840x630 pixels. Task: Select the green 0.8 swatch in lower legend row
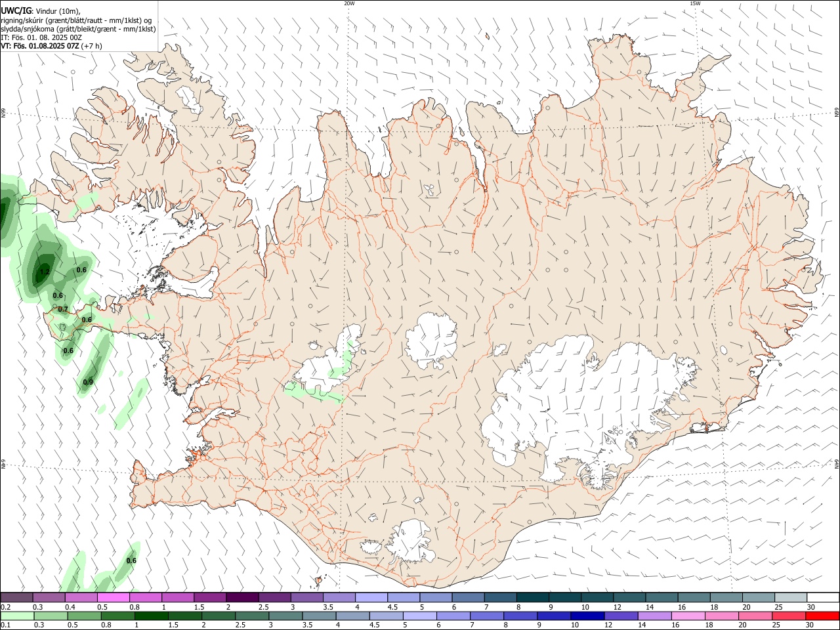(117, 616)
